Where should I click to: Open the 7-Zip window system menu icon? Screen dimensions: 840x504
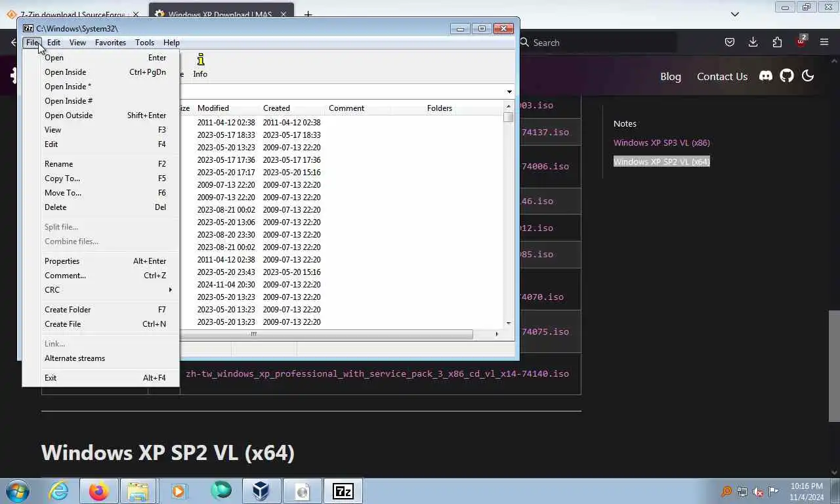pos(28,28)
